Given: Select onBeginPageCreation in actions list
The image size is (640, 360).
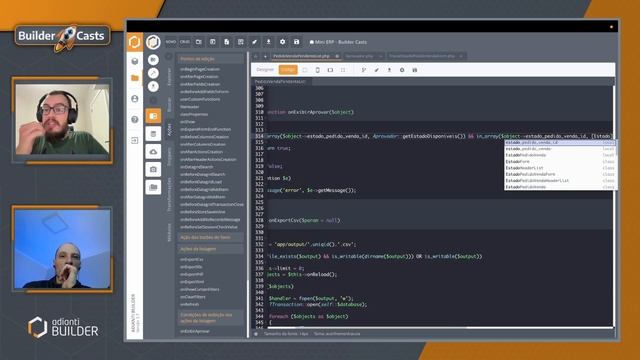Looking at the screenshot, I should point(200,69).
